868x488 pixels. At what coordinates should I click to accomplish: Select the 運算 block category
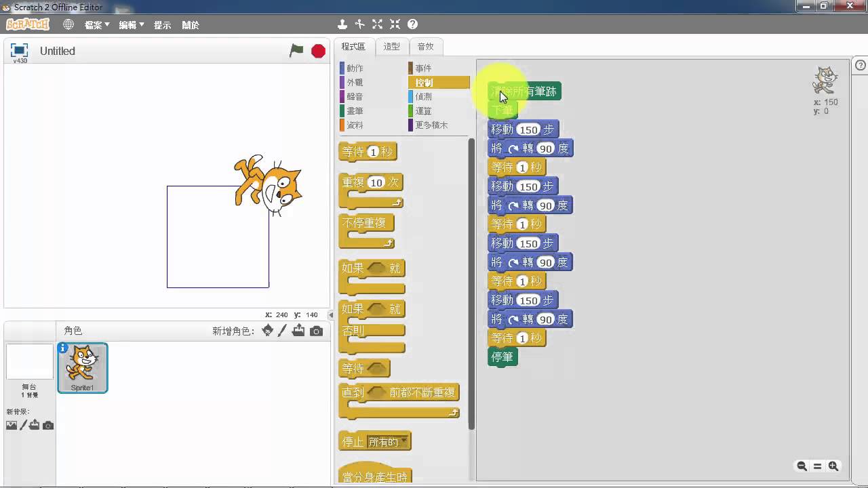[x=439, y=111]
